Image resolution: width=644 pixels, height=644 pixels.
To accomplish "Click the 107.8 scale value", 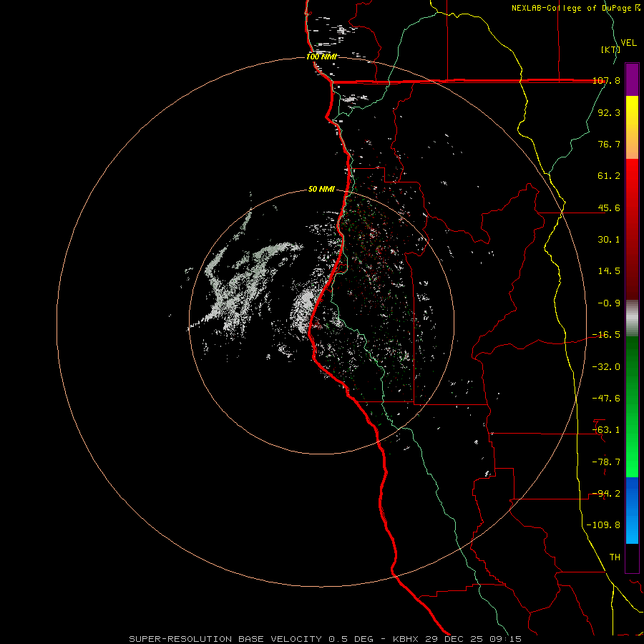I will [x=607, y=80].
